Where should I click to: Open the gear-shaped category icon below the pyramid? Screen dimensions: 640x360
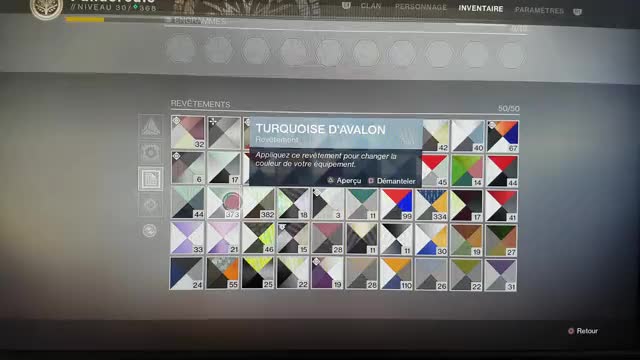point(151,153)
